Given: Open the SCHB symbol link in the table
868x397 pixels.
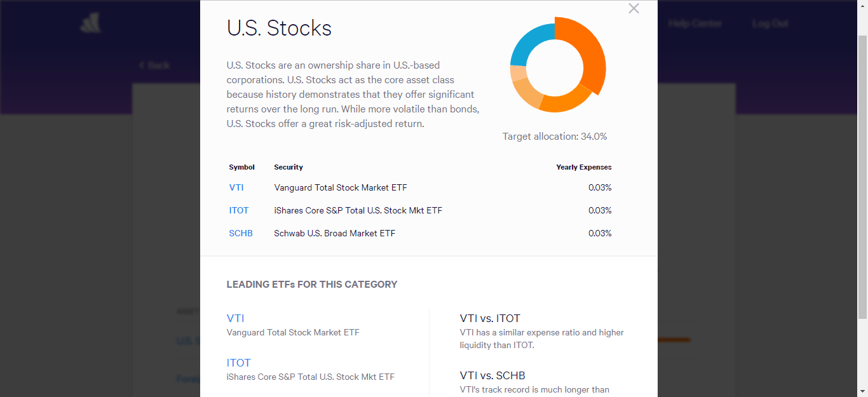Looking at the screenshot, I should click(241, 233).
